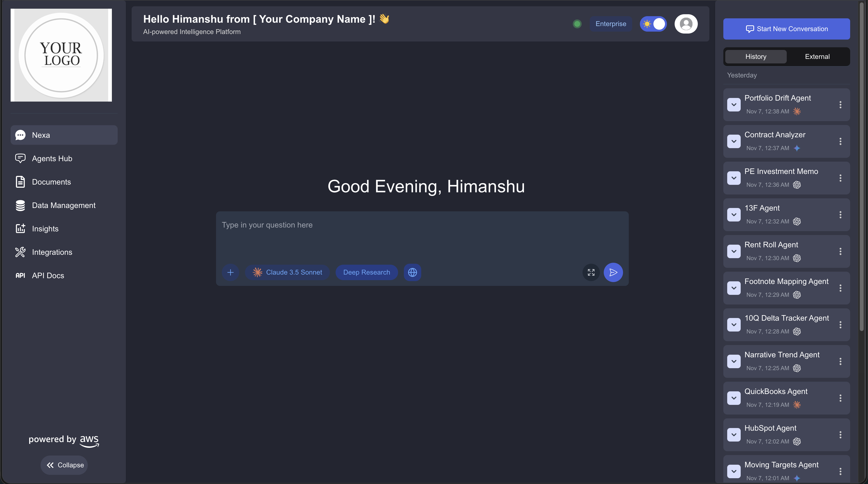Send the message with arrow button
This screenshot has height=484, width=868.
click(613, 272)
